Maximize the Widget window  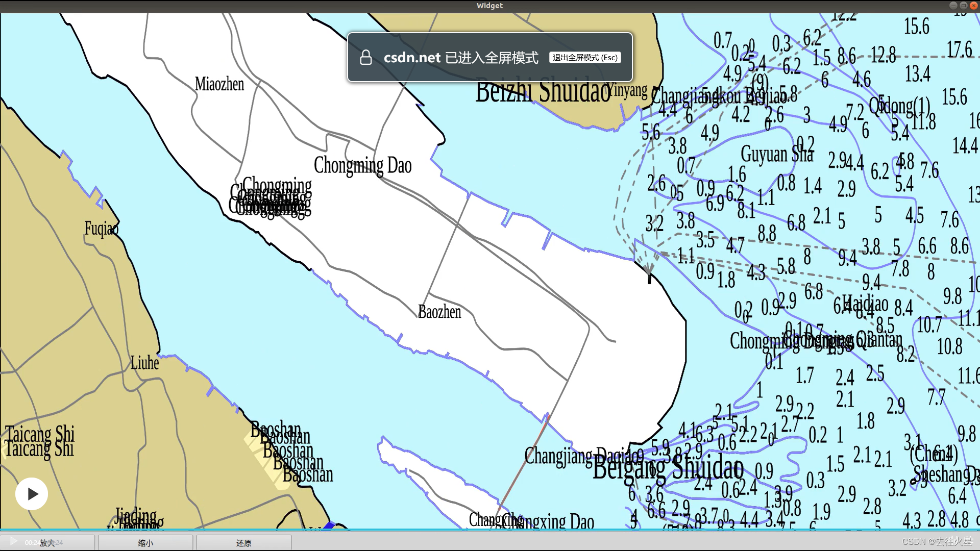[963, 6]
